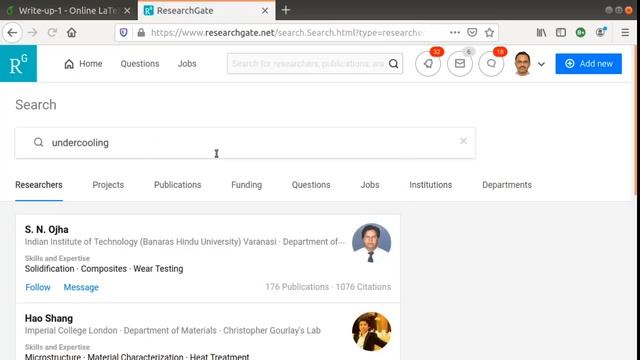
Task: Click the magnifier icon in top search
Action: coord(393,64)
